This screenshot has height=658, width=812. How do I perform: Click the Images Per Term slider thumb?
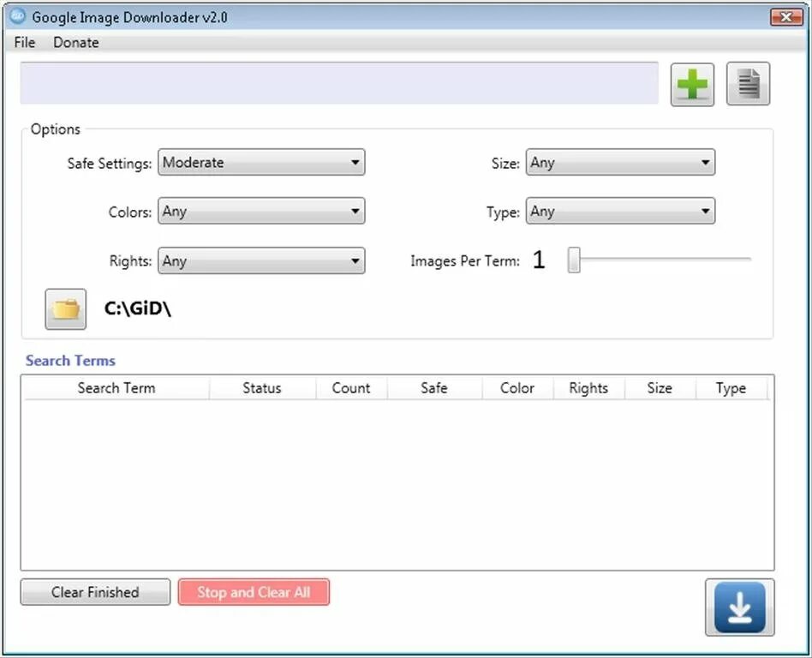click(574, 260)
